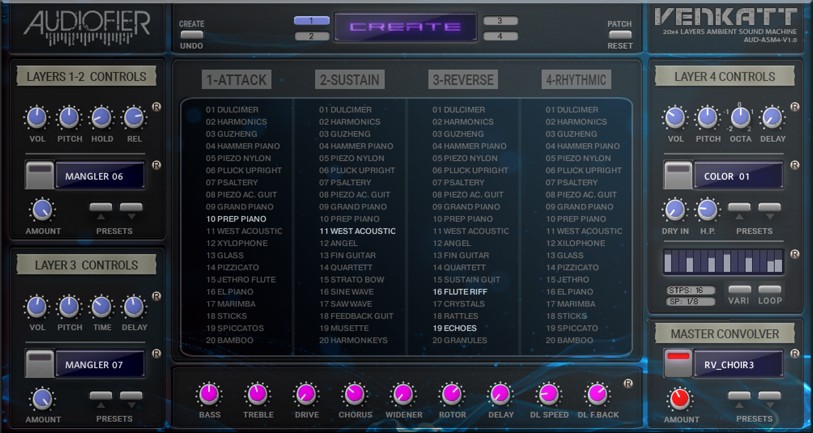Select 20 GRANULES in the Reverse column
This screenshot has width=813, height=433.
[x=460, y=340]
